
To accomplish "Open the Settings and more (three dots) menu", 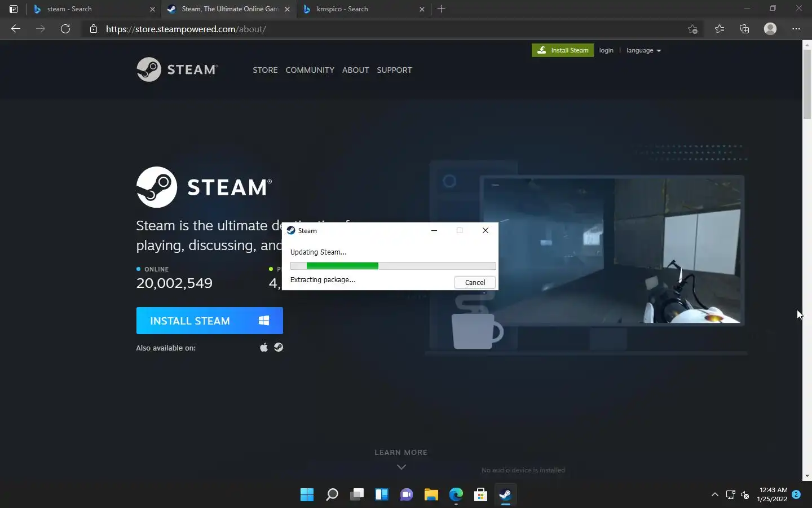I will click(796, 29).
